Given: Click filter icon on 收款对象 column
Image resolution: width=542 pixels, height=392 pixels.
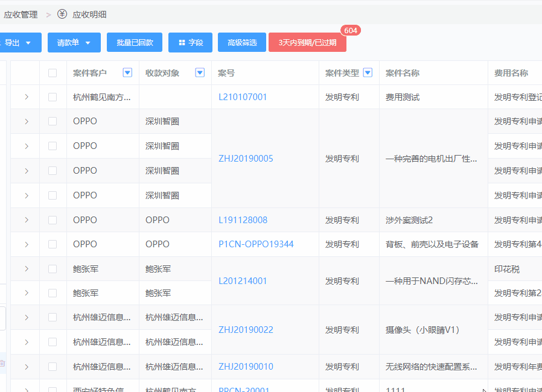Looking at the screenshot, I should point(200,73).
